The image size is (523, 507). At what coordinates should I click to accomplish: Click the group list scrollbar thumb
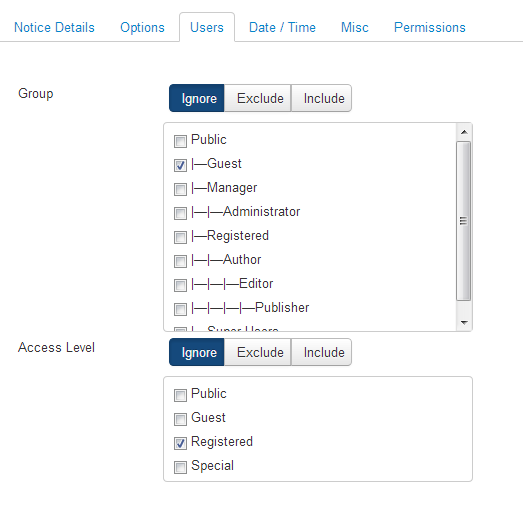pos(464,221)
